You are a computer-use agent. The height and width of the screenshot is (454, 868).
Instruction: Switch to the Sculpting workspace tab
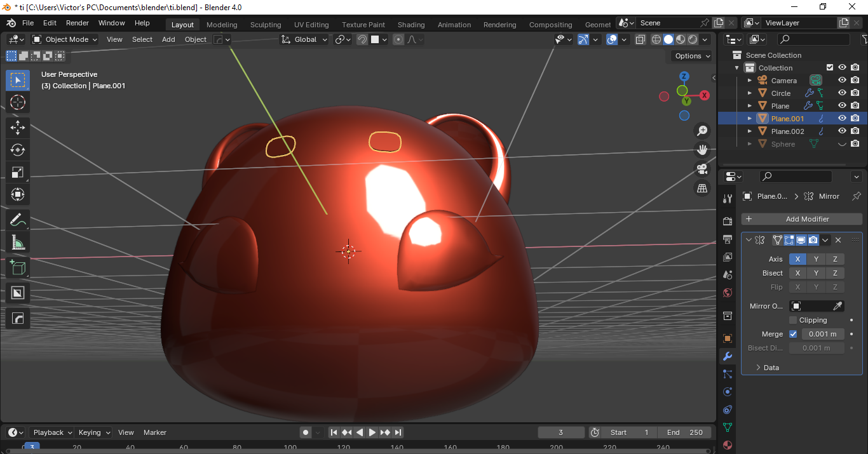tap(266, 25)
